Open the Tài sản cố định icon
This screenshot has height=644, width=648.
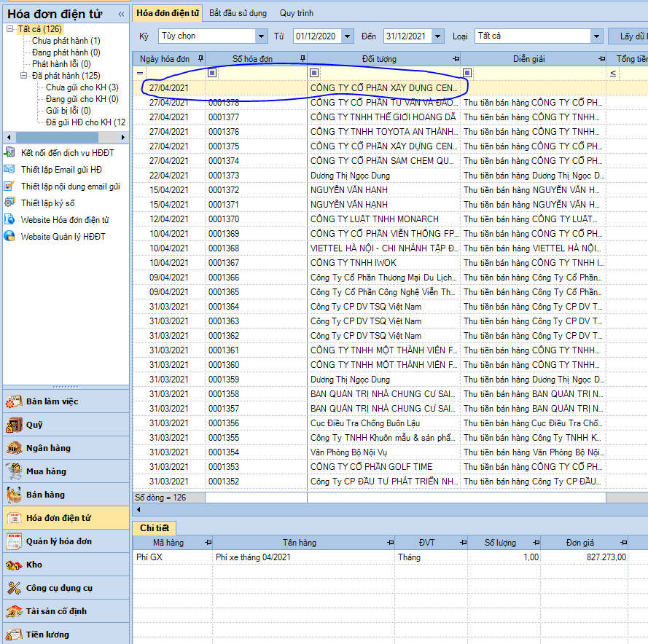click(14, 611)
